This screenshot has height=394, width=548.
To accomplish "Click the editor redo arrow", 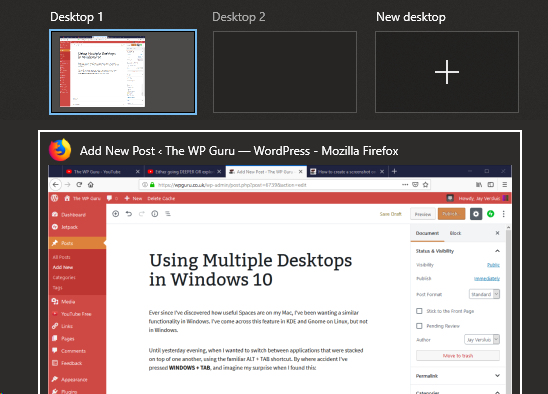I will (x=142, y=214).
